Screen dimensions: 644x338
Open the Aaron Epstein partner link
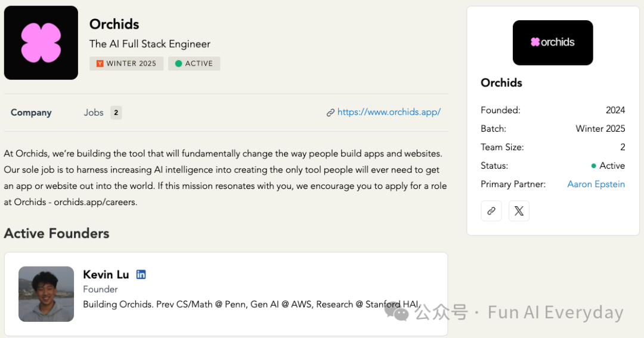coord(596,184)
